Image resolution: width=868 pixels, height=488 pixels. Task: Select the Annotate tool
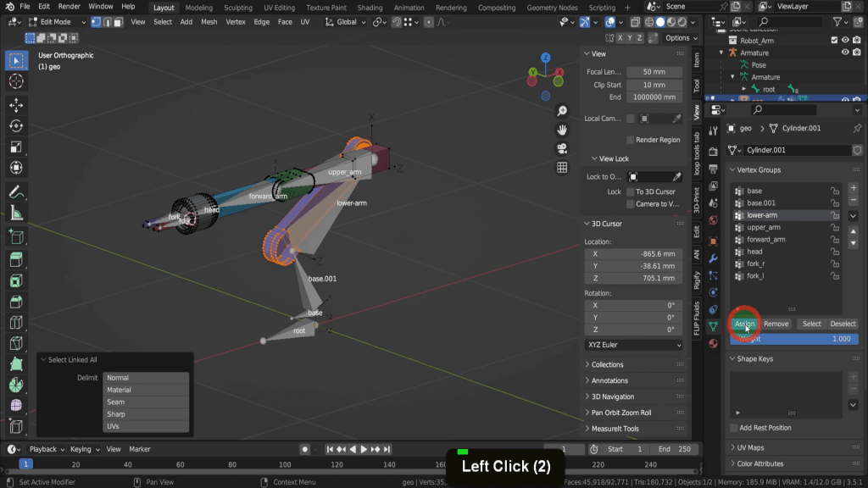(15, 191)
